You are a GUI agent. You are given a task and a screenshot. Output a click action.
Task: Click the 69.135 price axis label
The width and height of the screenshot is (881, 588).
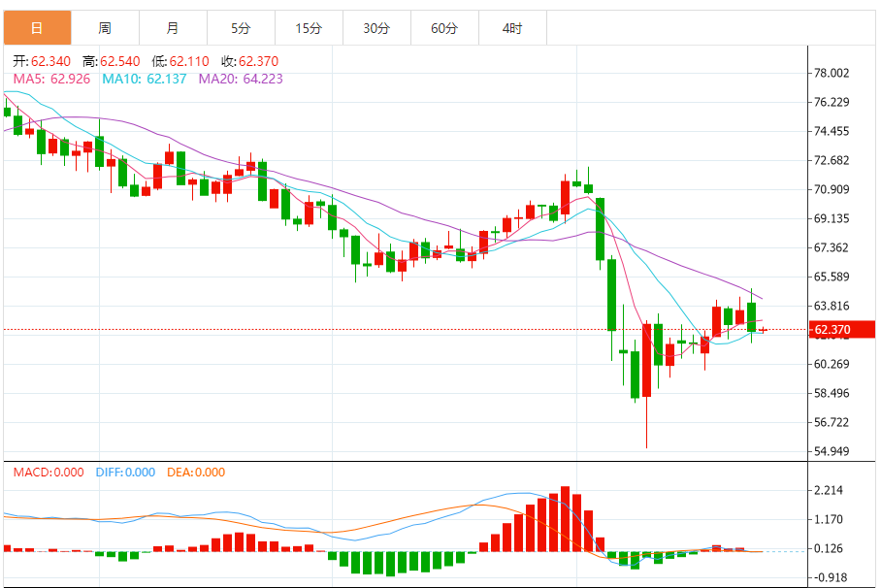[x=832, y=218]
